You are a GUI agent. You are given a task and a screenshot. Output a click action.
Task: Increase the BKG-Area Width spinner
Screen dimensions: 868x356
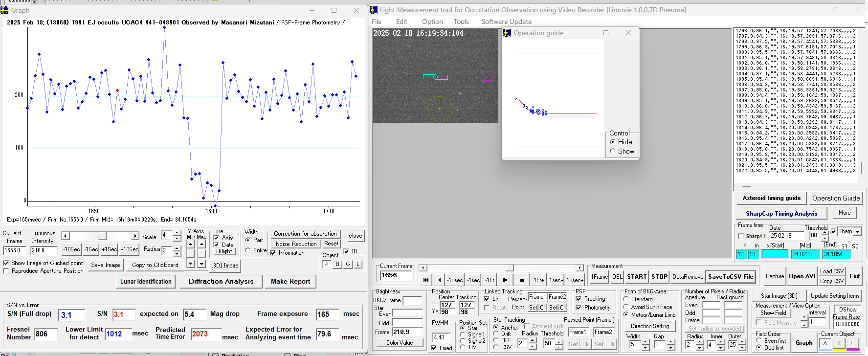645,341
